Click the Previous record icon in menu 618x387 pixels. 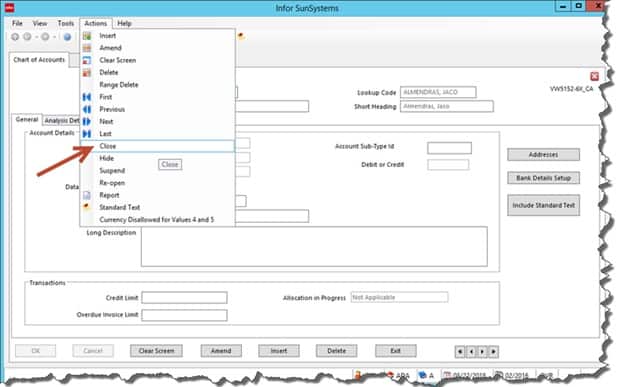[87, 109]
